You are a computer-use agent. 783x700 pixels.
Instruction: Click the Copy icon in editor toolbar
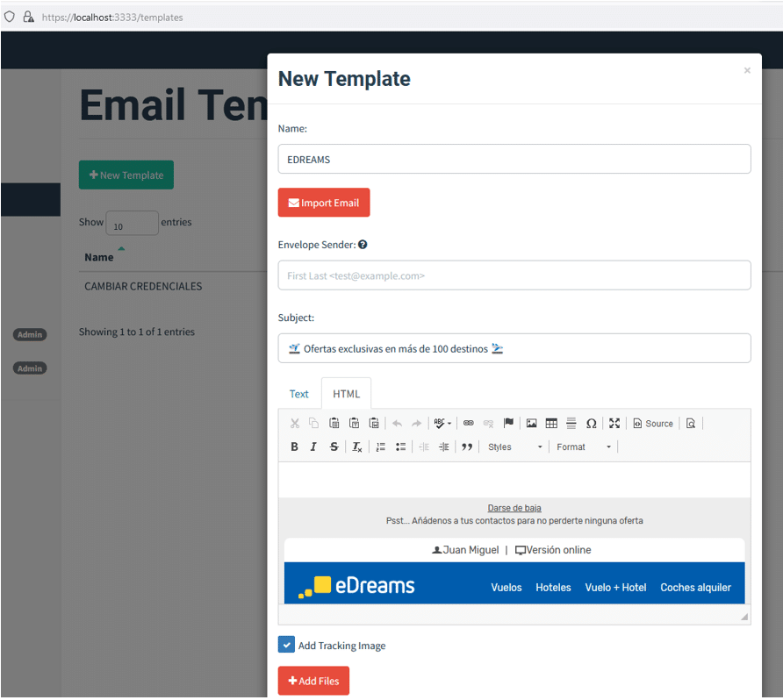click(x=313, y=423)
